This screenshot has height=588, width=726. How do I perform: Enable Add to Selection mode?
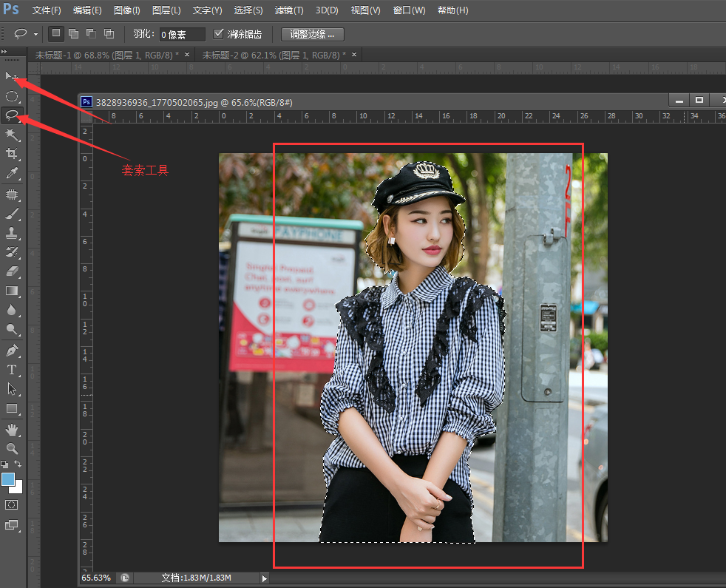click(x=73, y=34)
